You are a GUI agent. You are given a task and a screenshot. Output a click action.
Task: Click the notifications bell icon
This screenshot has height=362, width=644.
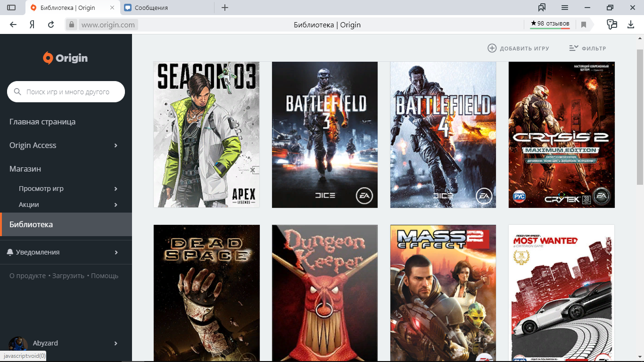tap(10, 252)
